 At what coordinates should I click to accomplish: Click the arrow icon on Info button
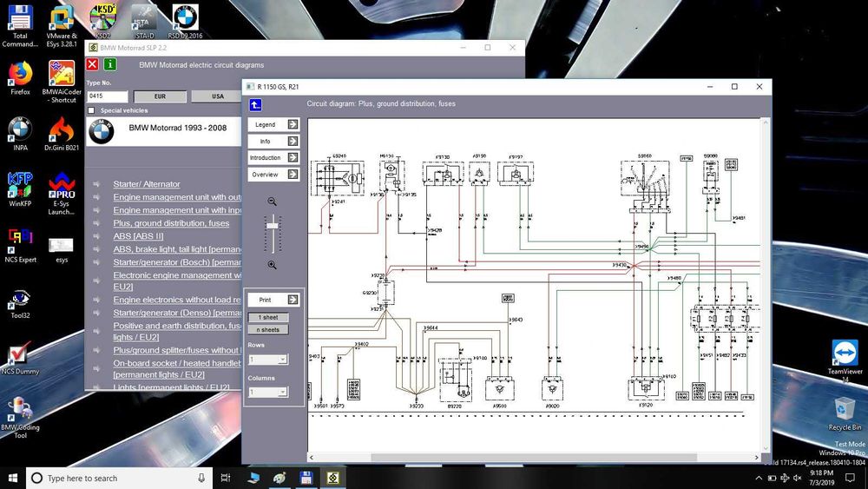(293, 142)
